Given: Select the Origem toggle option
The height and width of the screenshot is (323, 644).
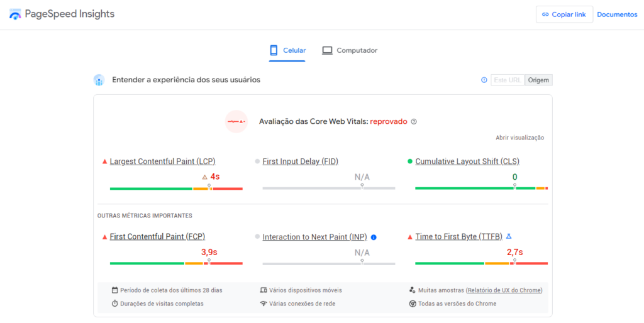Looking at the screenshot, I should [538, 80].
